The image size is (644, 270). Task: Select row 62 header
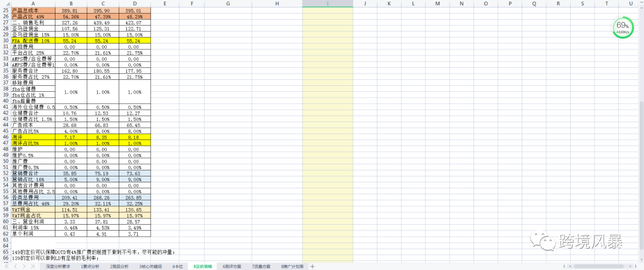coord(6,234)
